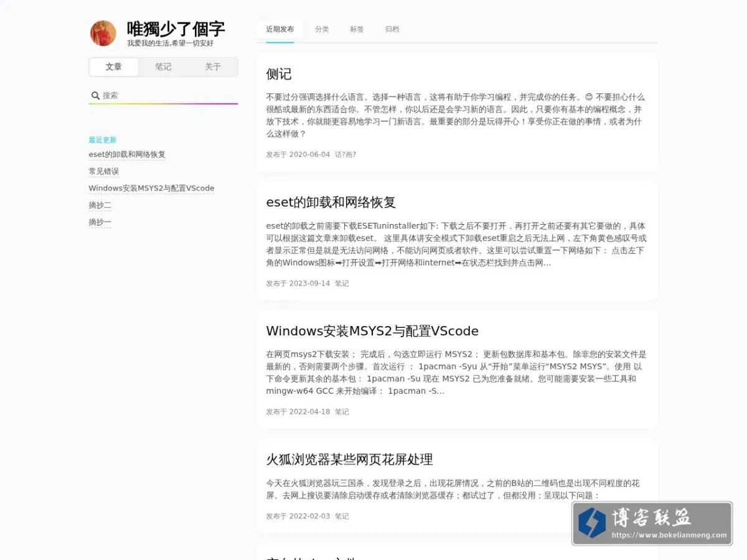Image resolution: width=747 pixels, height=560 pixels.
Task: Click the eset article excerpt text
Action: pos(456,244)
